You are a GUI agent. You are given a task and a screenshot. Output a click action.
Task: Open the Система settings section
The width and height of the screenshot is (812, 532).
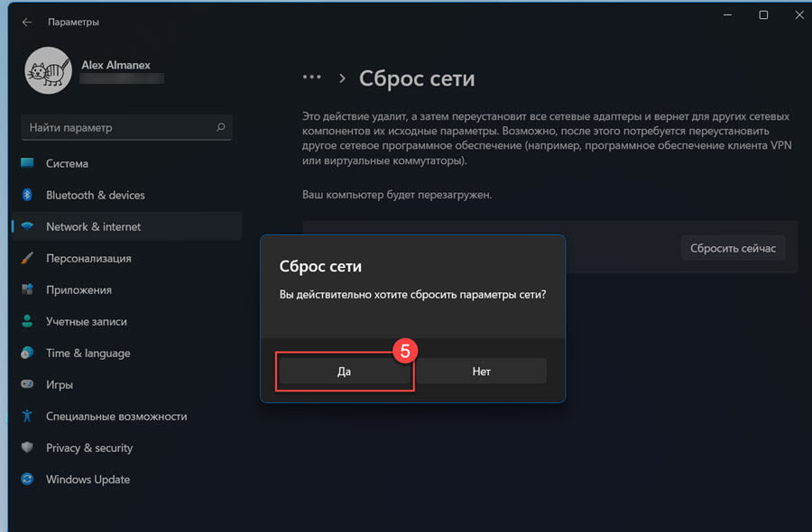tap(127, 163)
